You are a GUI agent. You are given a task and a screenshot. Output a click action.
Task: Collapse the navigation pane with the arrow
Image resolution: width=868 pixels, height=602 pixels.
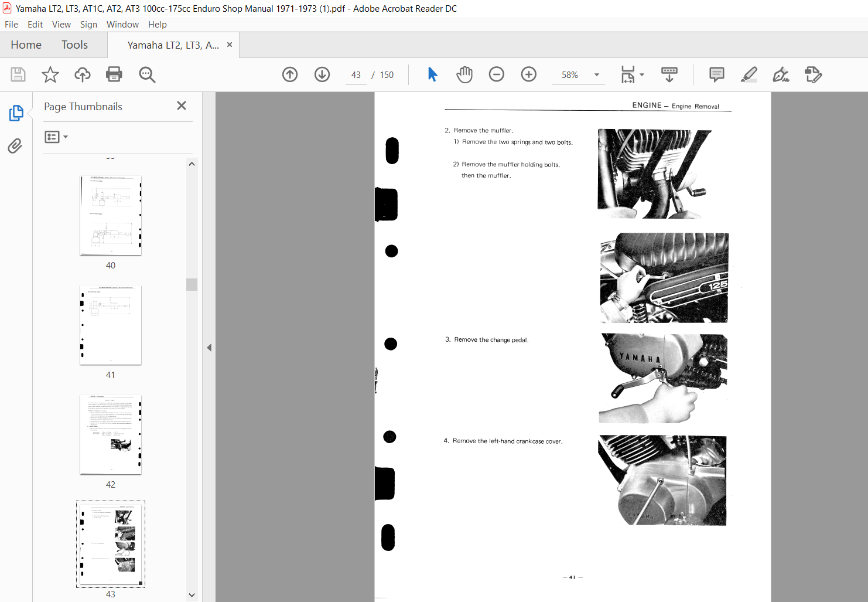click(209, 348)
